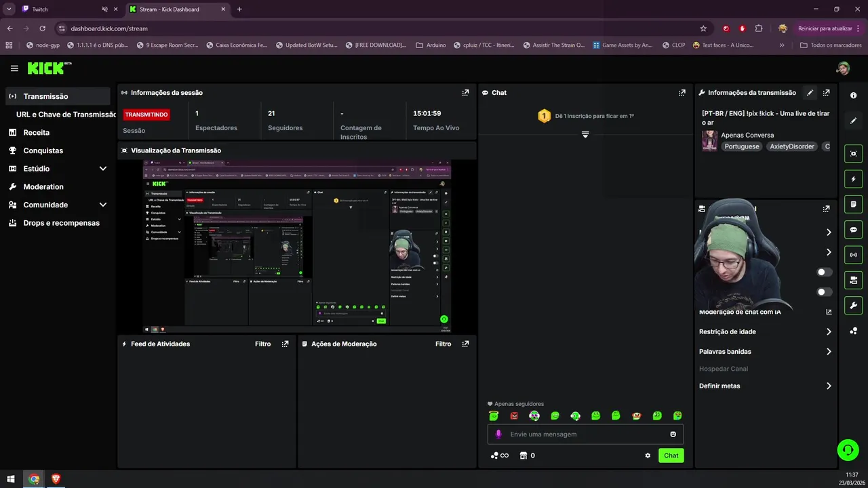Open Brave browser from taskbar

click(56, 479)
